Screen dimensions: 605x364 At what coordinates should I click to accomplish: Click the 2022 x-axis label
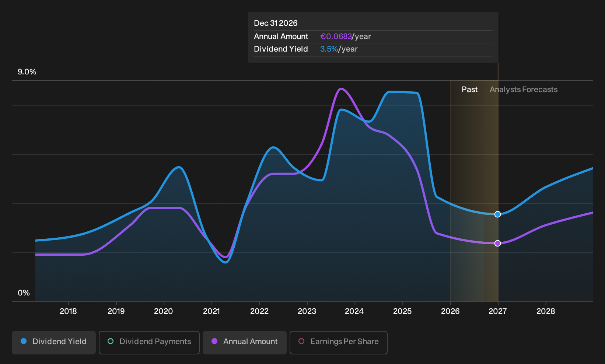(259, 311)
